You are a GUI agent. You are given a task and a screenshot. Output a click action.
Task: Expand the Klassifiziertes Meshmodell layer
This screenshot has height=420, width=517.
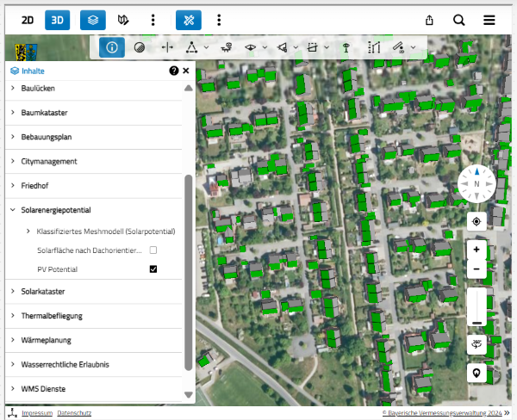[x=28, y=232]
